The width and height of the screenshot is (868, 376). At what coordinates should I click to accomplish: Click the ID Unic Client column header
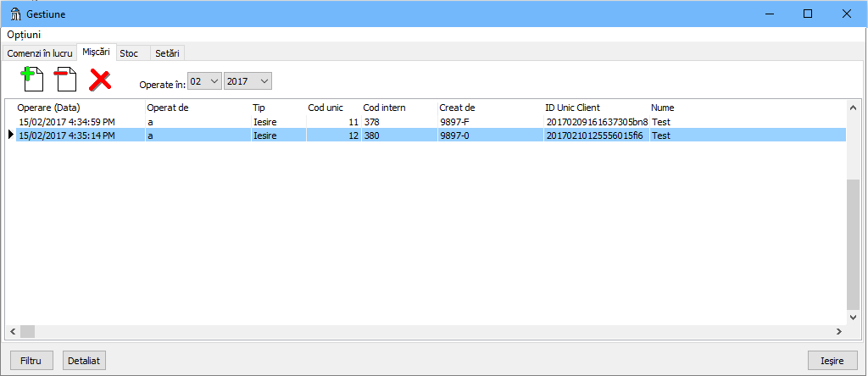click(x=572, y=108)
